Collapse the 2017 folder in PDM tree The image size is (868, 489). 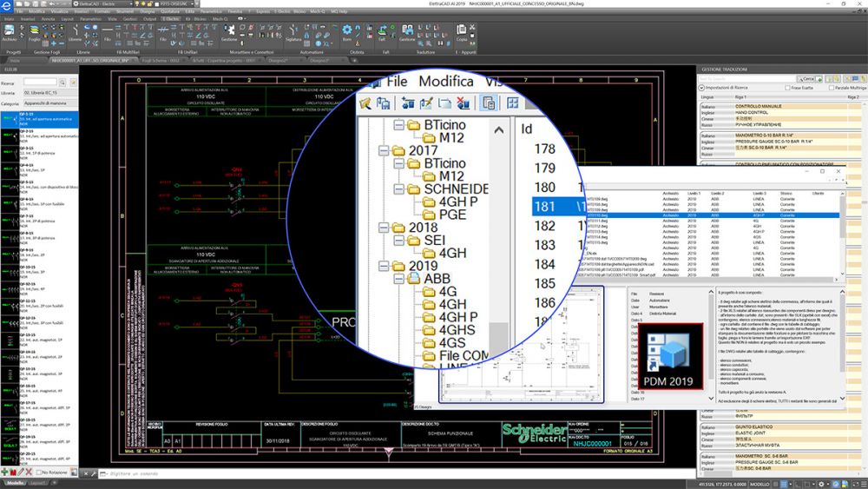pyautogui.click(x=384, y=150)
